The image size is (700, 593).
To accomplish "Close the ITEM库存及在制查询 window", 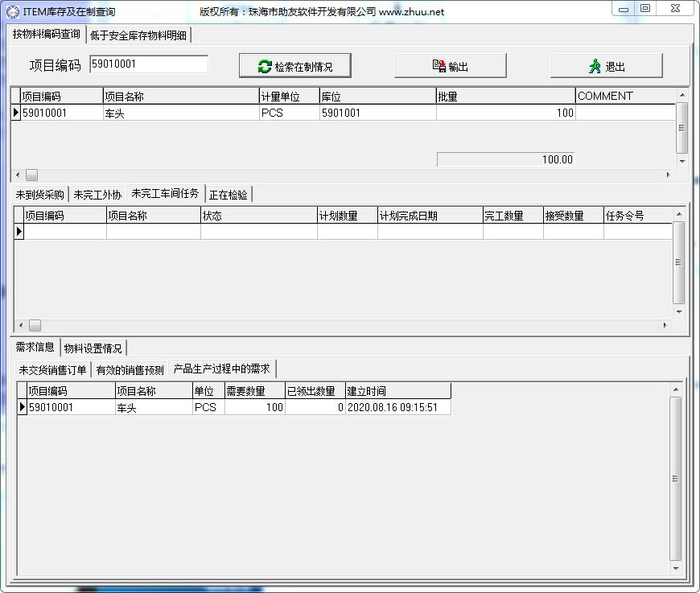I will [x=675, y=9].
